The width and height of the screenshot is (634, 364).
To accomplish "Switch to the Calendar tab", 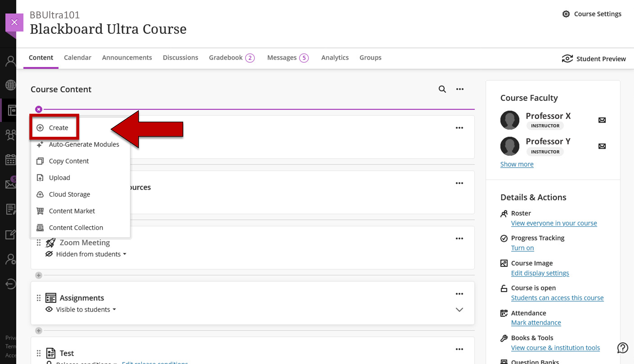I will 77,58.
